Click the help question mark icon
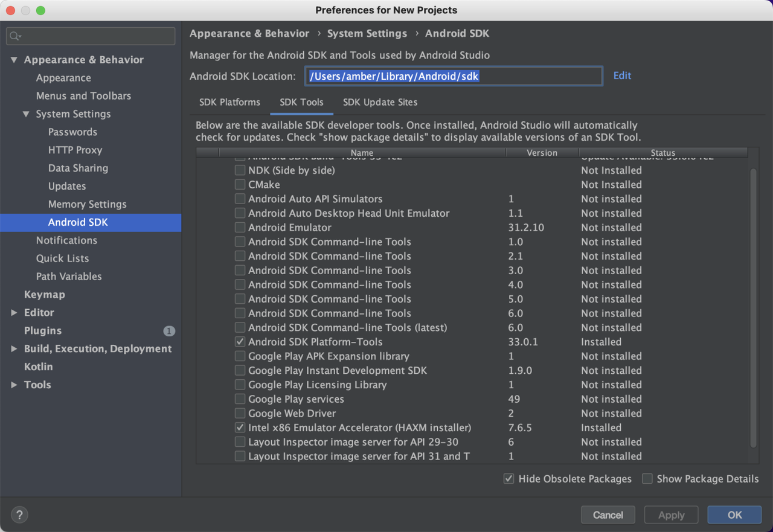Screen dimensions: 773x532 [19, 515]
